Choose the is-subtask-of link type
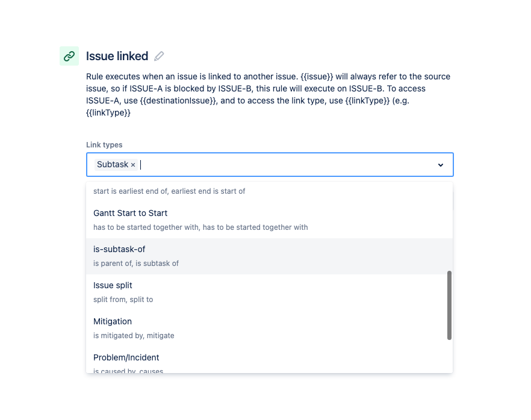The height and width of the screenshot is (420, 531). [x=269, y=256]
